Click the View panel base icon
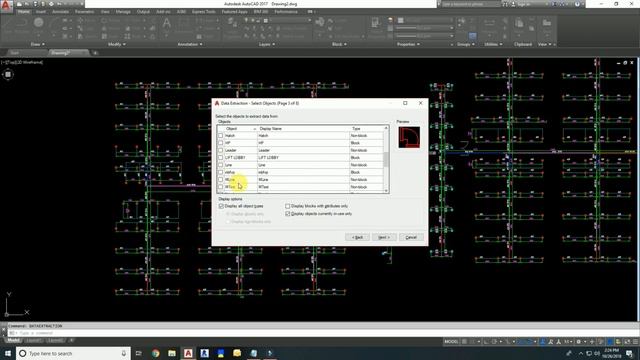 point(547,24)
